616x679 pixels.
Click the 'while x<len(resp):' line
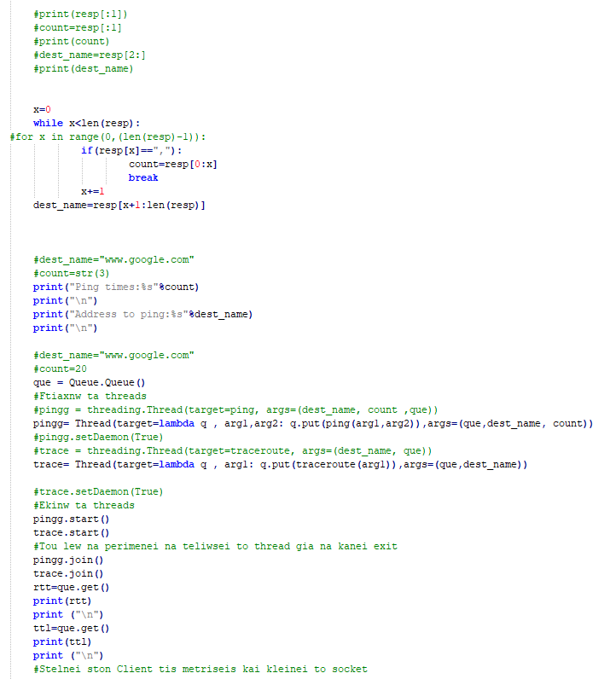[x=86, y=123]
